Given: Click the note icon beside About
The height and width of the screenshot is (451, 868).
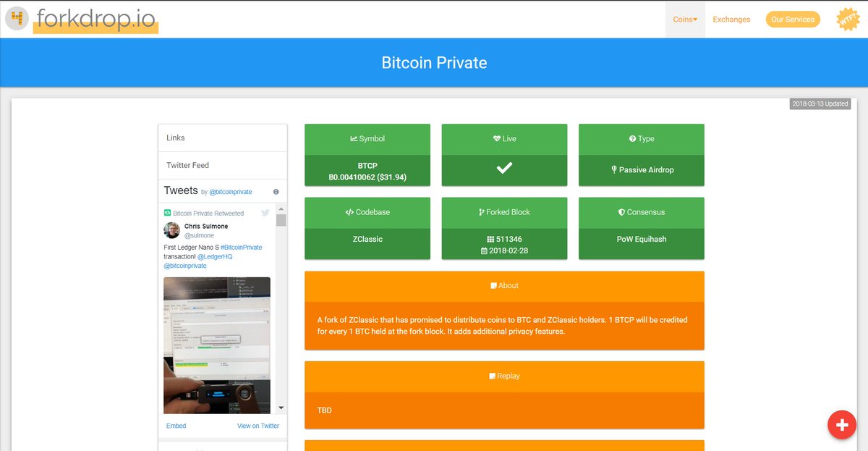Looking at the screenshot, I should [x=493, y=286].
